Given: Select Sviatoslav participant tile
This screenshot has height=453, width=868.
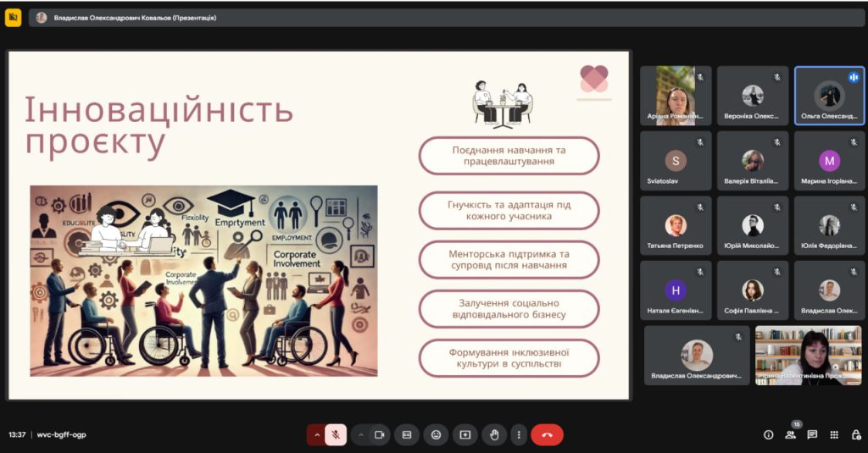Looking at the screenshot, I should point(676,161).
